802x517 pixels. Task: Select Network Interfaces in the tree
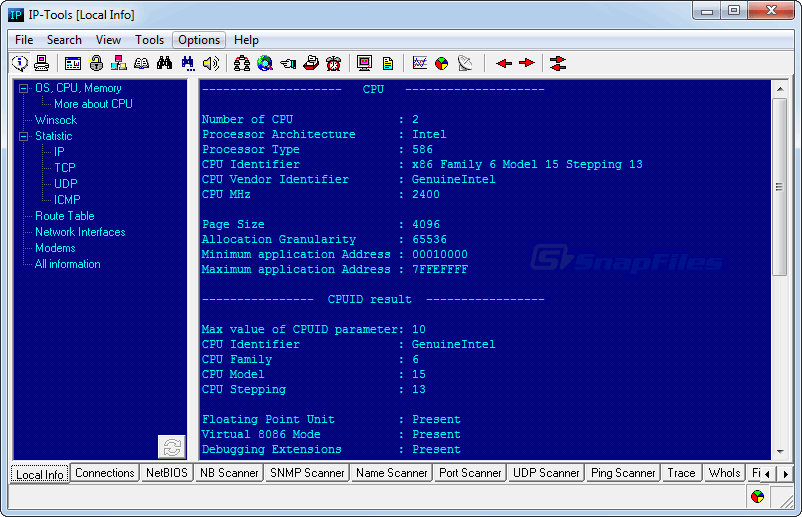tap(80, 232)
